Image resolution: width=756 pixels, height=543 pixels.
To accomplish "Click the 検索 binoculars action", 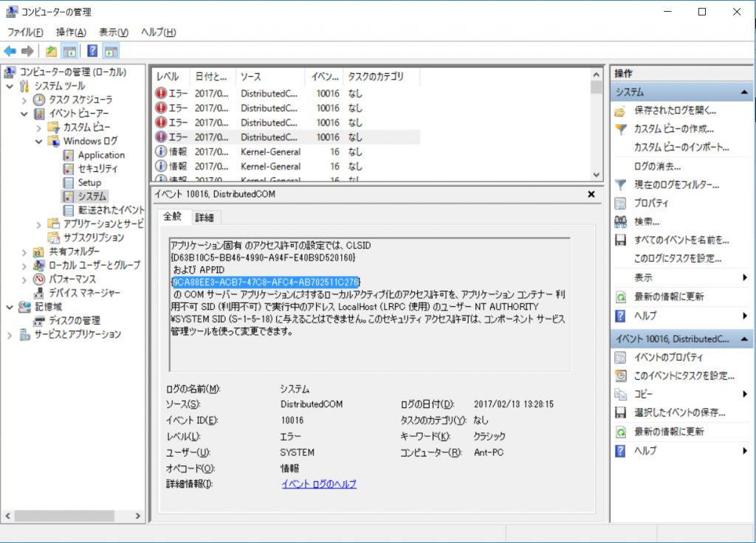I will [647, 222].
